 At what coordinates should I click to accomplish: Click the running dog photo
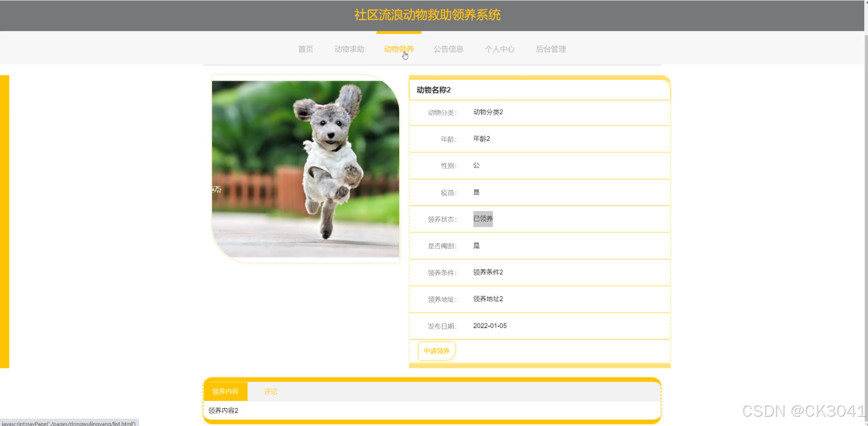tap(306, 169)
